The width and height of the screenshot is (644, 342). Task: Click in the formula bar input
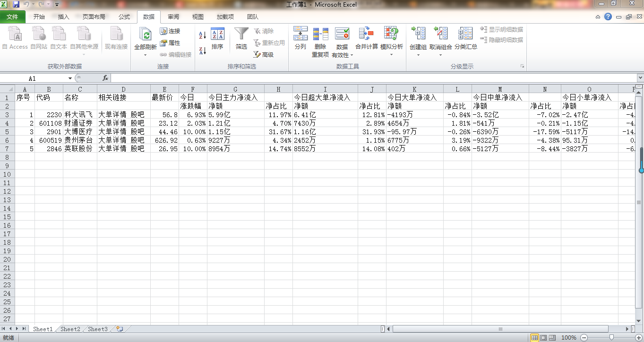pos(373,78)
